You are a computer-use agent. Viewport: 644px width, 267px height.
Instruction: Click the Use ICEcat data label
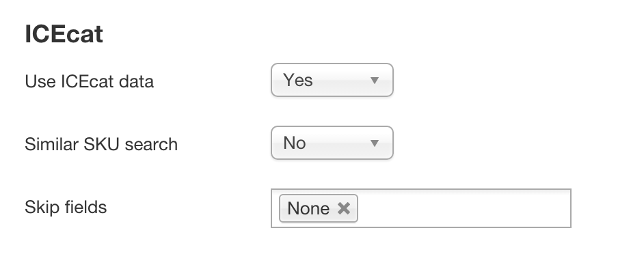click(89, 81)
